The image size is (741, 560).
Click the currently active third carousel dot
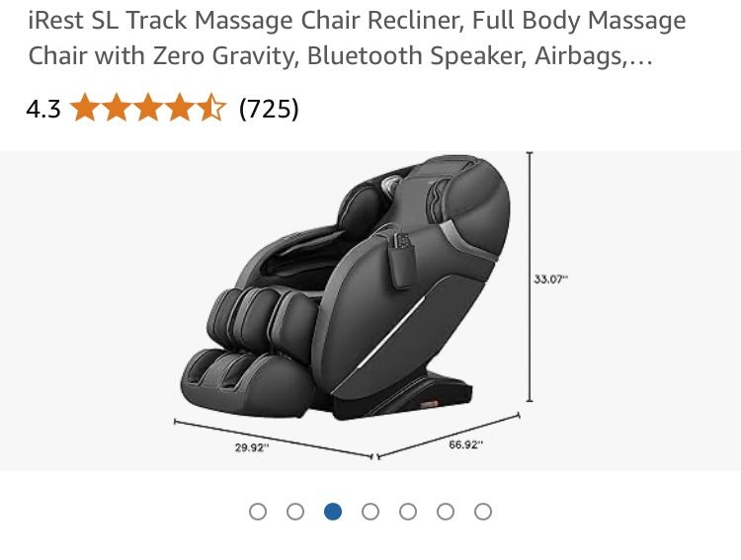(333, 512)
